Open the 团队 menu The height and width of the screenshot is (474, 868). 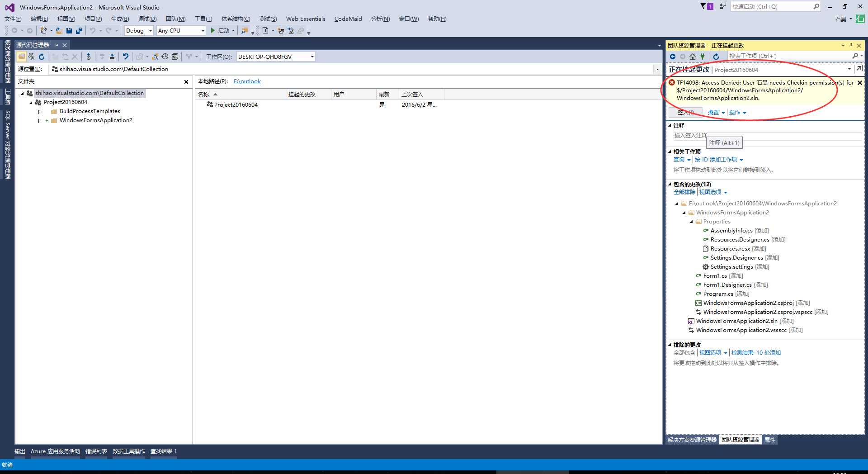175,19
